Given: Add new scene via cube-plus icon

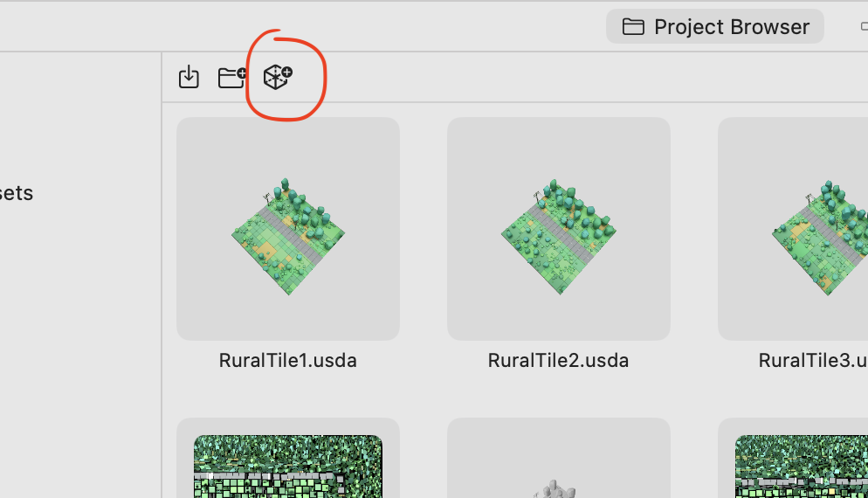Looking at the screenshot, I should pos(278,76).
